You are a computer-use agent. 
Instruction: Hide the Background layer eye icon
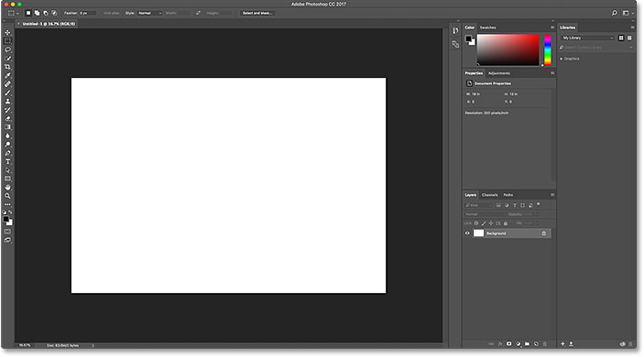[467, 233]
